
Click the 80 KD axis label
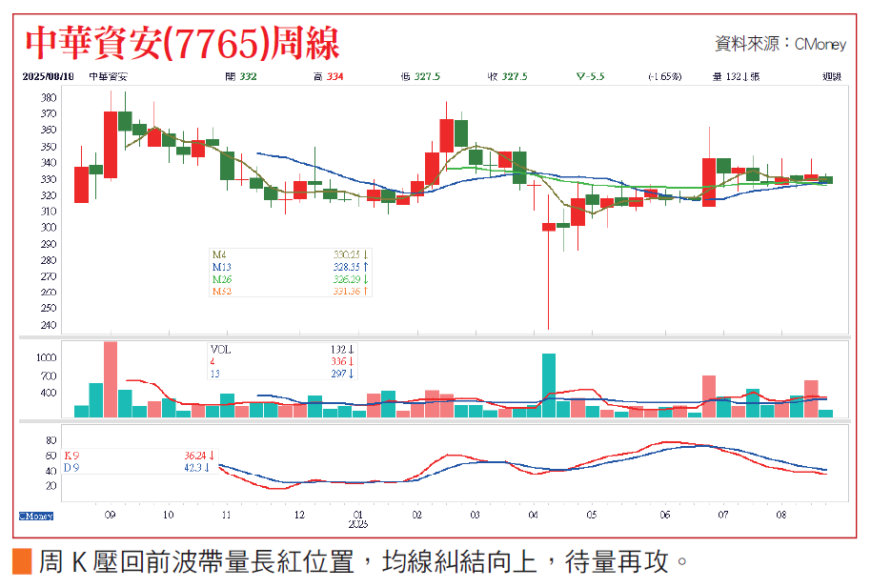tap(51, 440)
